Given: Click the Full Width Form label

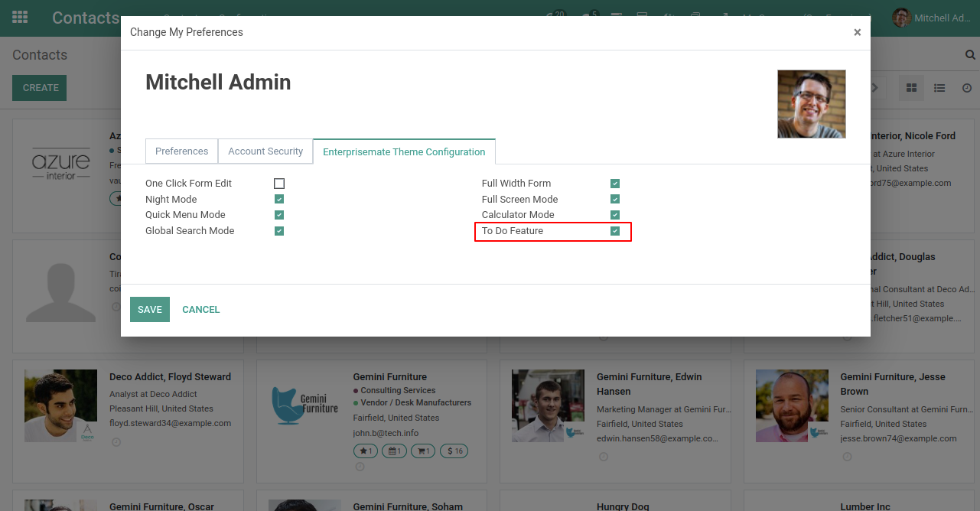Looking at the screenshot, I should coord(516,184).
